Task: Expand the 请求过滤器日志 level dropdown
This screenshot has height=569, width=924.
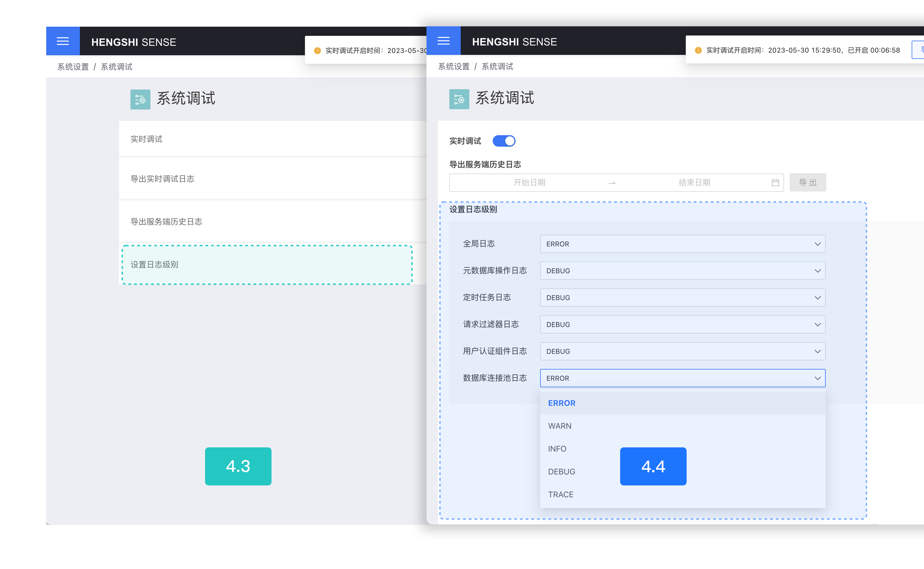Action: pyautogui.click(x=683, y=324)
